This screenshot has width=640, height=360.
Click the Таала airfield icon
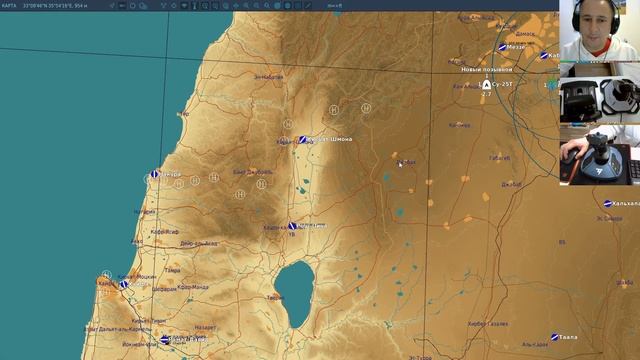click(x=554, y=337)
